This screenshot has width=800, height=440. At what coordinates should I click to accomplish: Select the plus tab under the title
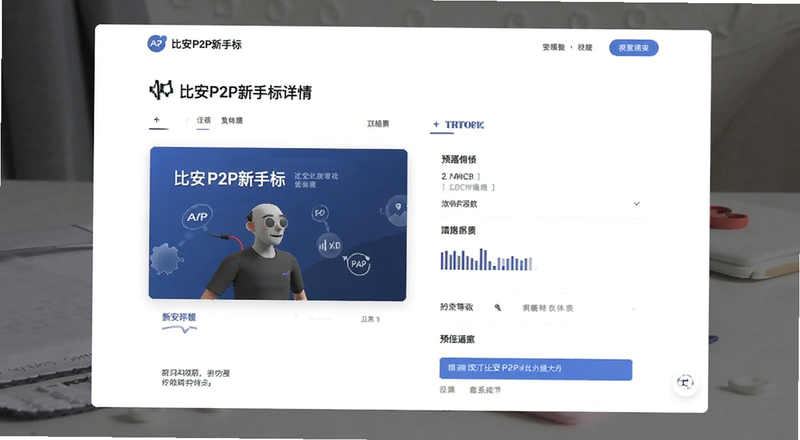157,120
